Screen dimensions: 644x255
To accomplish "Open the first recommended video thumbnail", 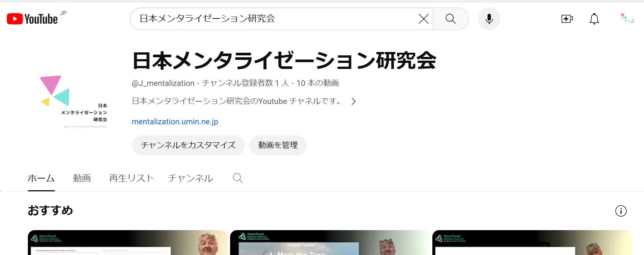I will [x=127, y=243].
